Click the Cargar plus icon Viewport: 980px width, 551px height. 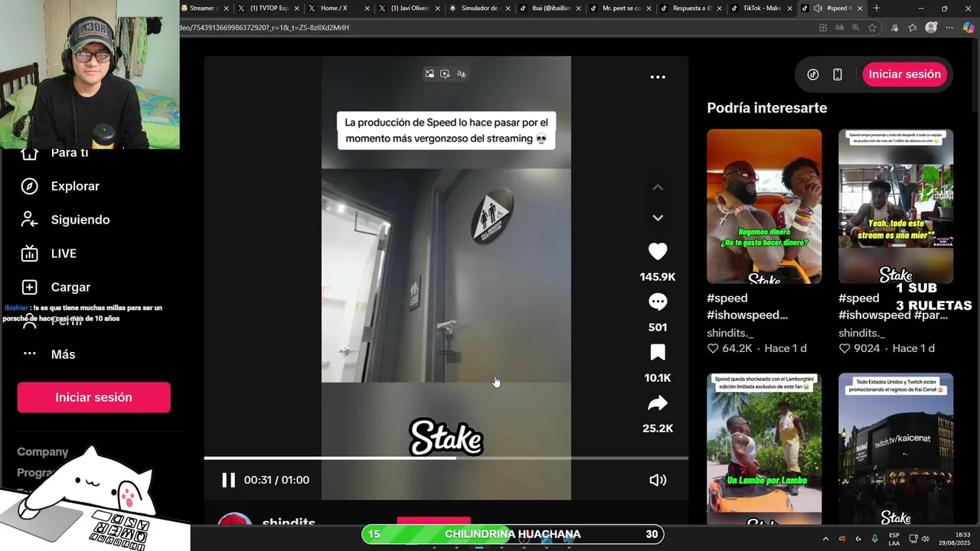point(29,287)
